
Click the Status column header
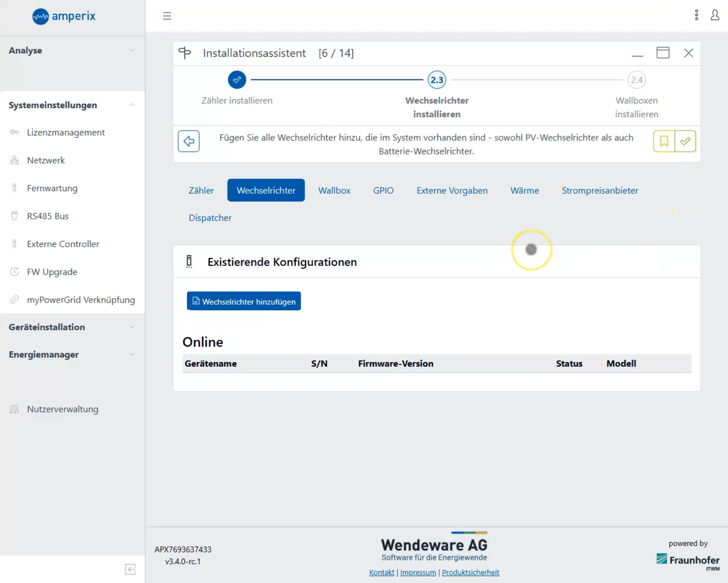click(x=569, y=364)
